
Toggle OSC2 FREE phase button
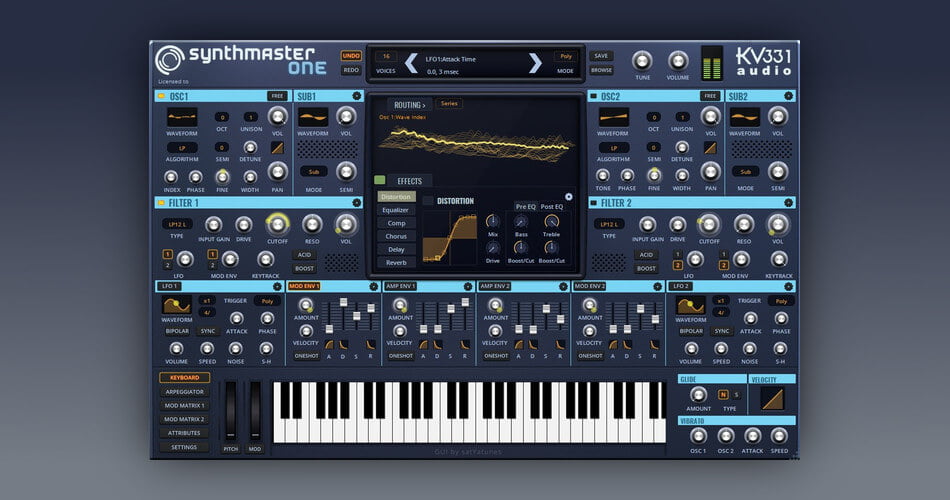click(709, 96)
